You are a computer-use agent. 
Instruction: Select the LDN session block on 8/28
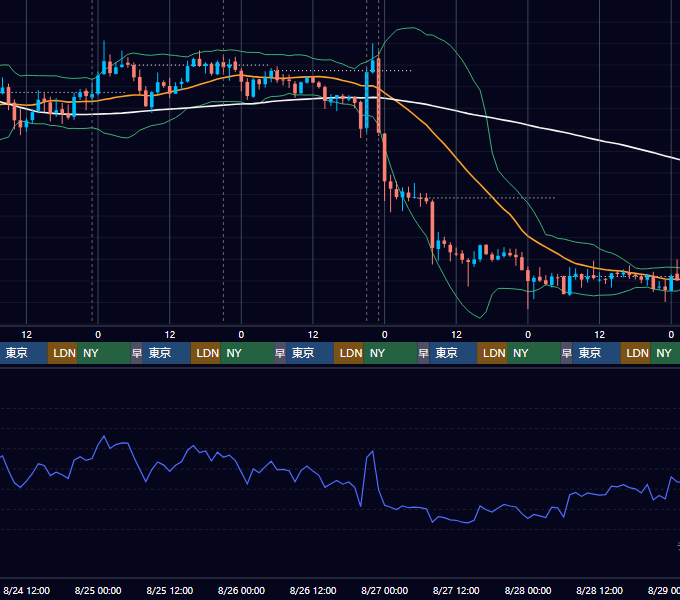pos(635,353)
